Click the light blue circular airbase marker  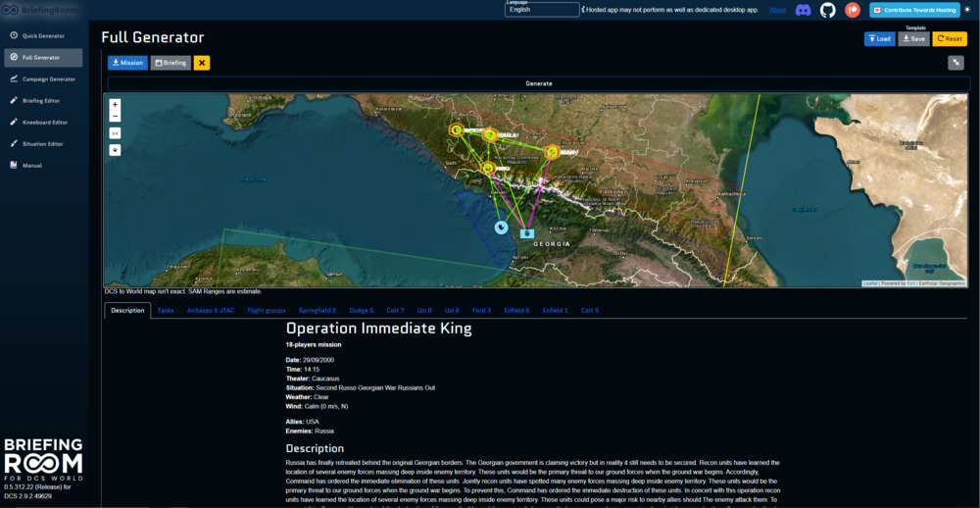tap(501, 228)
